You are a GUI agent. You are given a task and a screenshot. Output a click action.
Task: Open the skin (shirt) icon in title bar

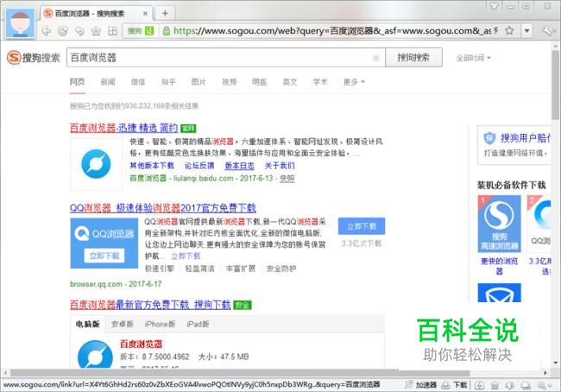[x=494, y=5]
